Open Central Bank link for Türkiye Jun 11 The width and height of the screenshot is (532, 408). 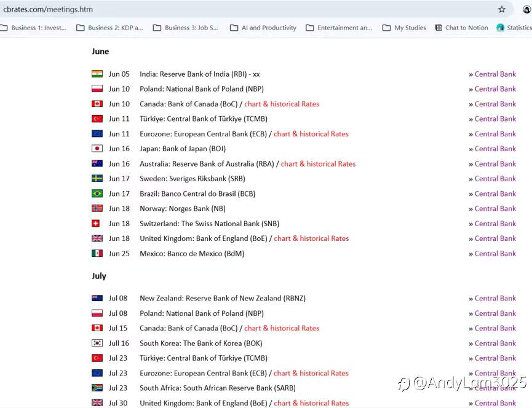pos(495,119)
